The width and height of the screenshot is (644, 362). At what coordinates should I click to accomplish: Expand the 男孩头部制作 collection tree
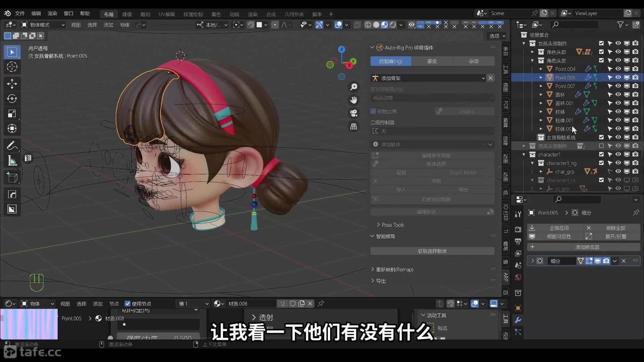click(524, 146)
